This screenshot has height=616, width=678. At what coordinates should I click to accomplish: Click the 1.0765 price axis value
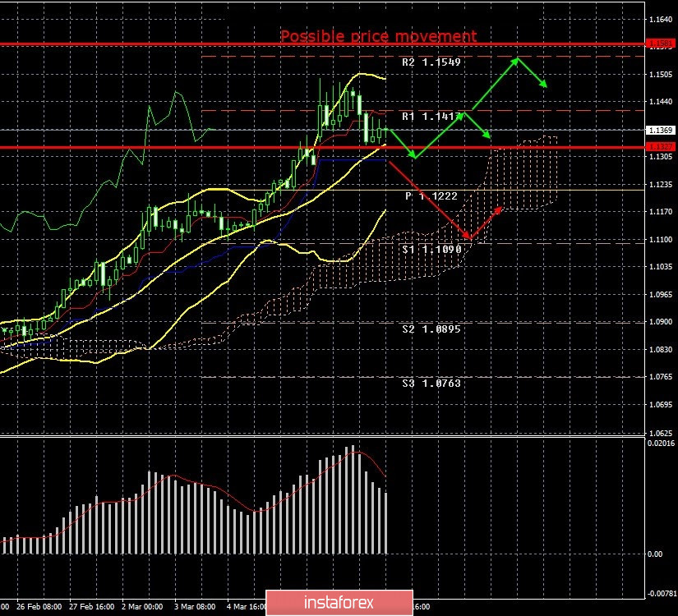661,377
